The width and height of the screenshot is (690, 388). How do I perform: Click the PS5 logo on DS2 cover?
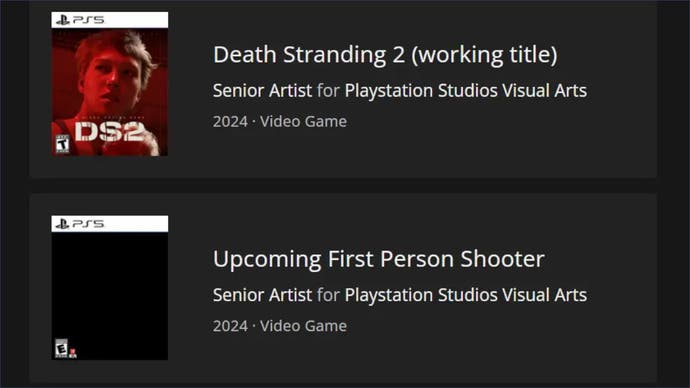(80, 20)
